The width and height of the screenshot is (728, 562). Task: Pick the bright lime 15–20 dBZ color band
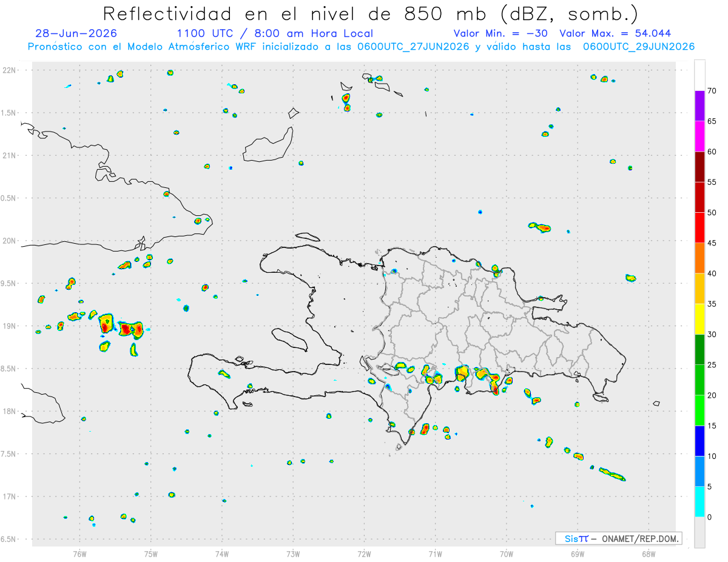pos(699,410)
